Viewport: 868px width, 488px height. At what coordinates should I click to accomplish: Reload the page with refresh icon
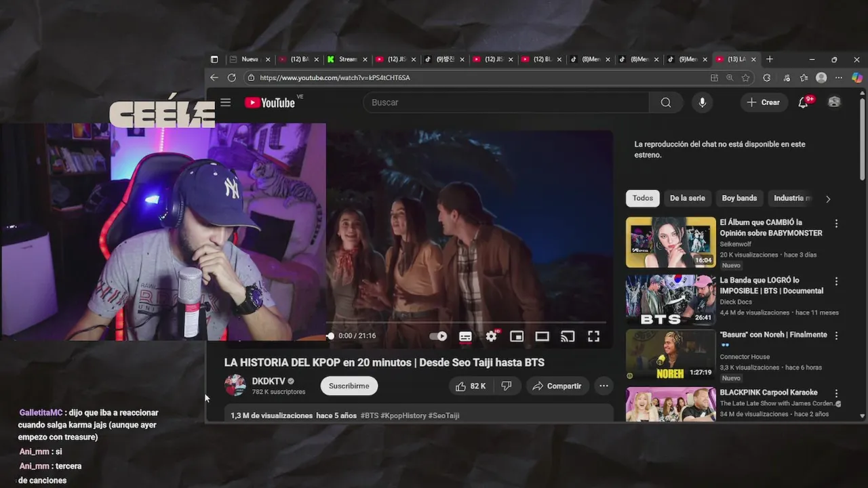click(x=231, y=78)
